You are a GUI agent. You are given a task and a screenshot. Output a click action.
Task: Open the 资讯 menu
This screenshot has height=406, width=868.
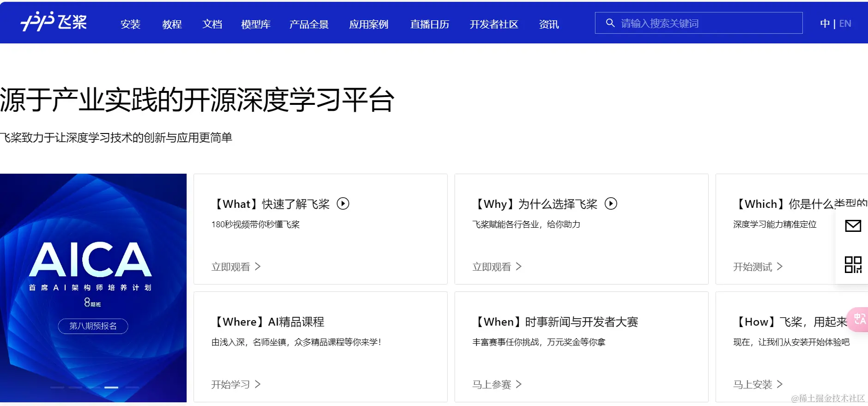549,24
